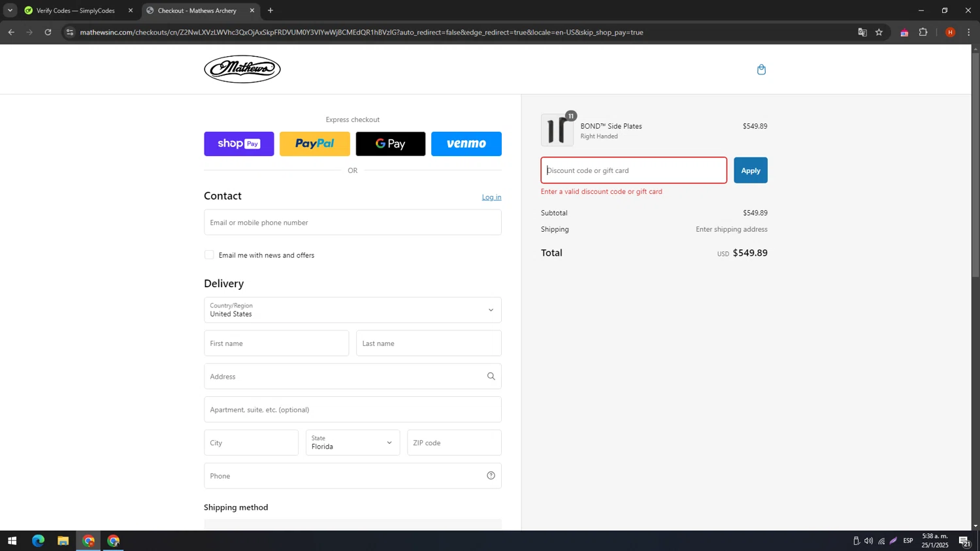Viewport: 980px width, 551px height.
Task: Click the ZIP code field
Action: pyautogui.click(x=454, y=443)
